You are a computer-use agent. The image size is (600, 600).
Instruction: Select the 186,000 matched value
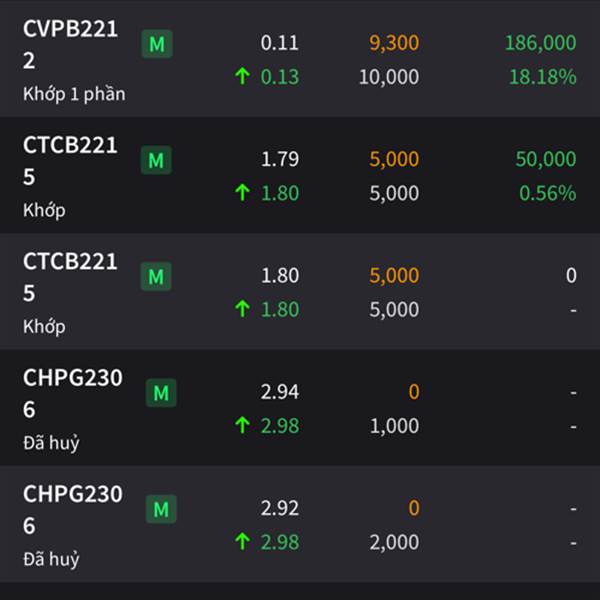coord(540,43)
